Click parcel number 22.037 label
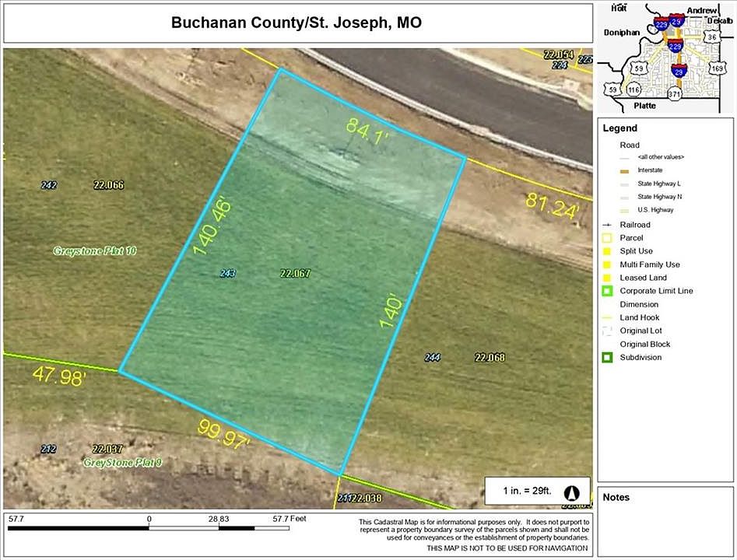Screen dimensions: 737x560 [x=107, y=449]
